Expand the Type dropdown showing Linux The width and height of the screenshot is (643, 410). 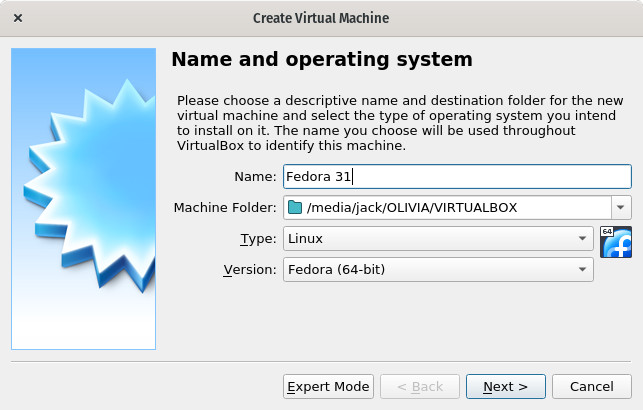(438, 239)
